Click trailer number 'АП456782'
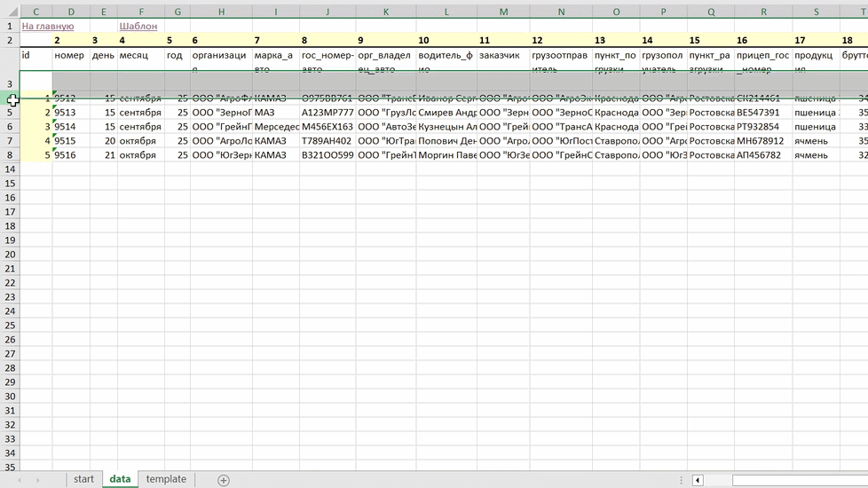 [x=763, y=155]
